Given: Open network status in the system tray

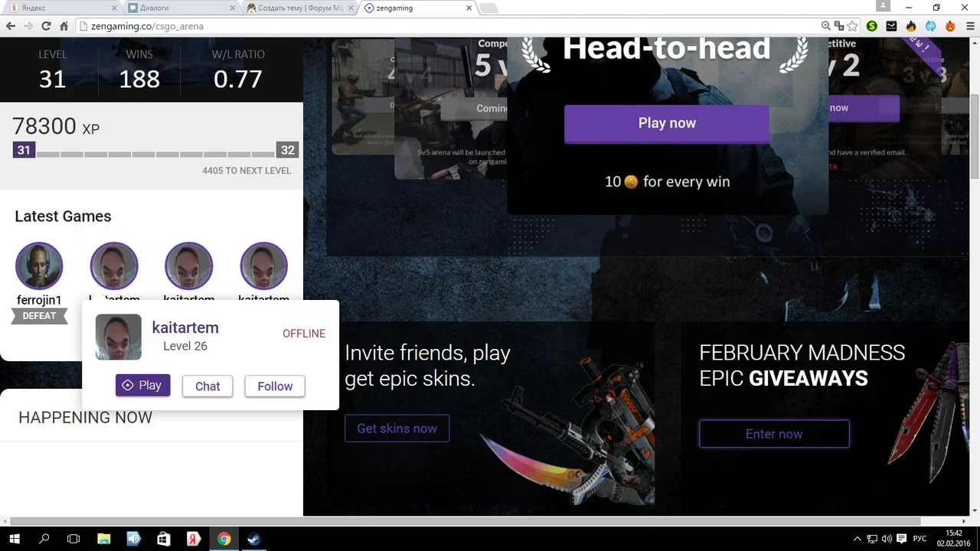Looking at the screenshot, I should [x=873, y=539].
